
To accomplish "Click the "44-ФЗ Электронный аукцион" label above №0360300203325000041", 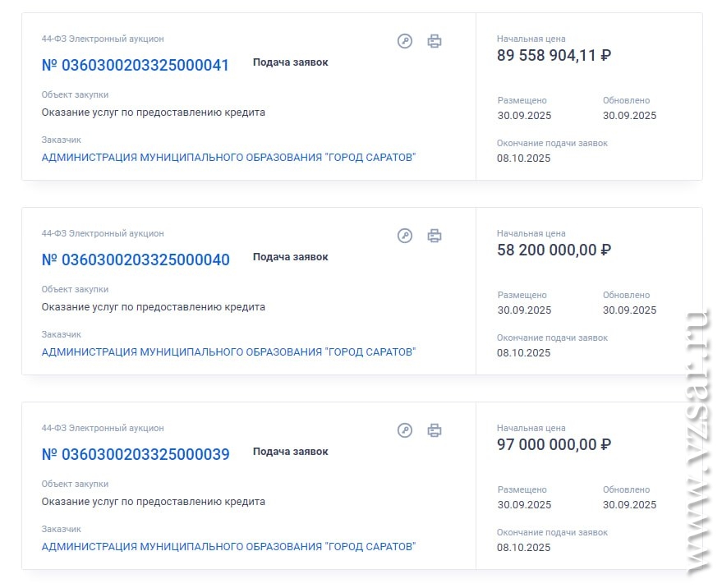I will coord(103,39).
